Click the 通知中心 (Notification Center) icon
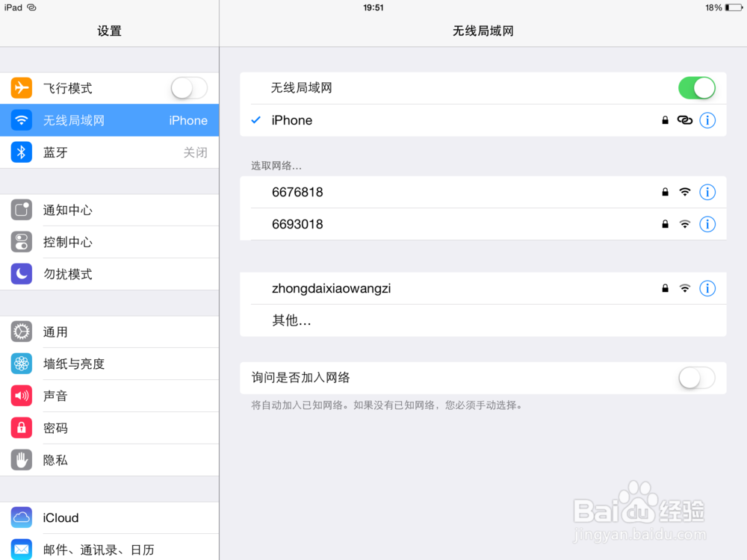747x560 pixels. [21, 210]
